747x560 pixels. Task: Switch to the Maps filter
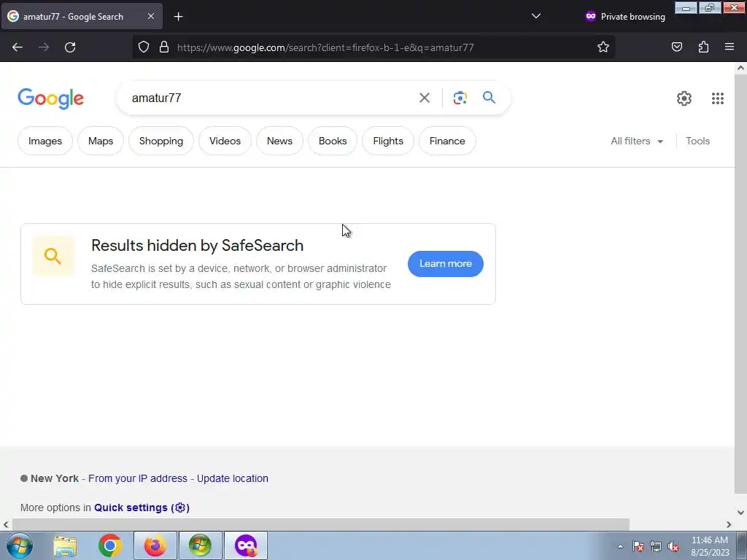point(101,141)
